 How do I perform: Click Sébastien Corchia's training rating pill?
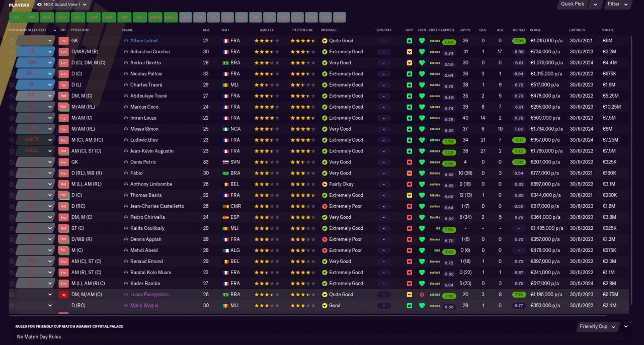pyautogui.click(x=384, y=52)
